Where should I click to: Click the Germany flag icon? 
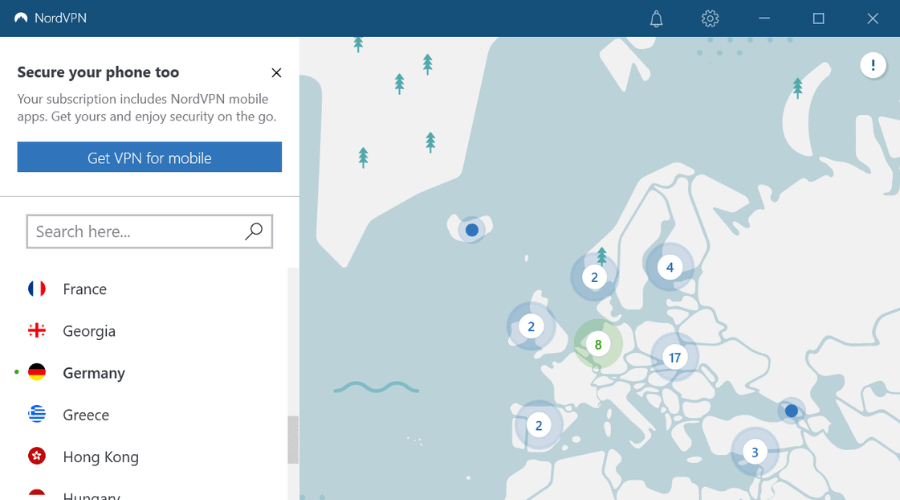pyautogui.click(x=37, y=373)
